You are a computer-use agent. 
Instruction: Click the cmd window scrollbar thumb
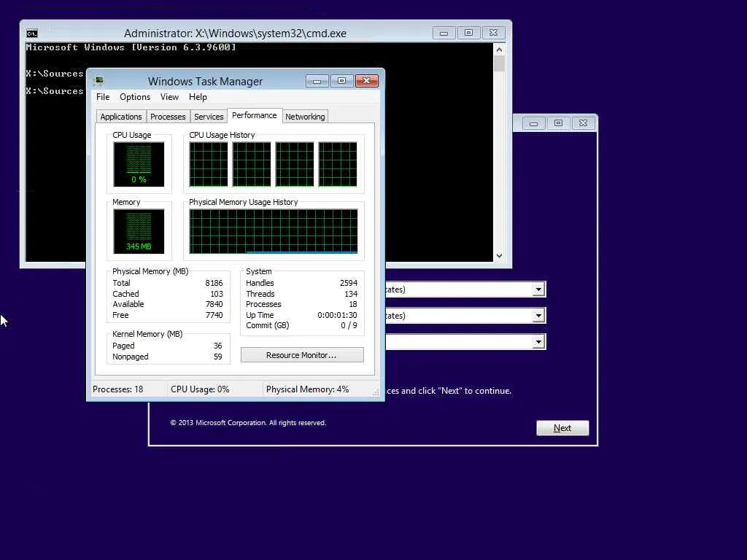coord(499,64)
